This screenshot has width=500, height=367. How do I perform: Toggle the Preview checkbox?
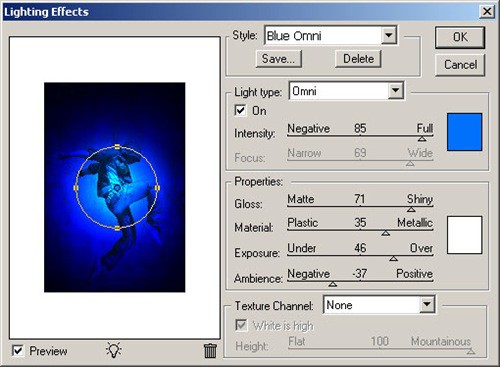[x=18, y=351]
